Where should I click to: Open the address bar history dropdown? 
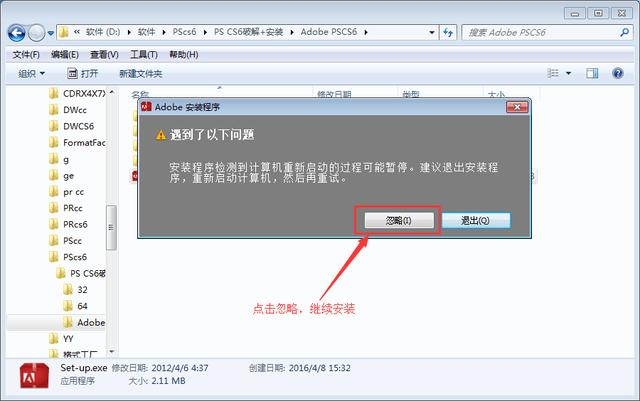(x=432, y=32)
